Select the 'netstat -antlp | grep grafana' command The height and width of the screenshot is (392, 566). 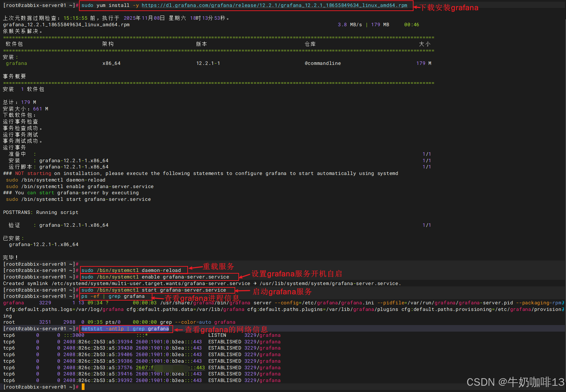125,329
